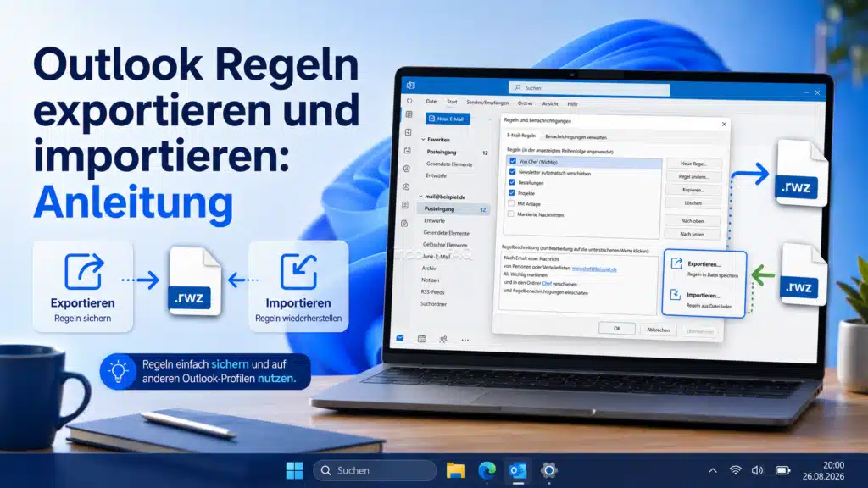Move rule down with Nach unten

click(x=692, y=234)
